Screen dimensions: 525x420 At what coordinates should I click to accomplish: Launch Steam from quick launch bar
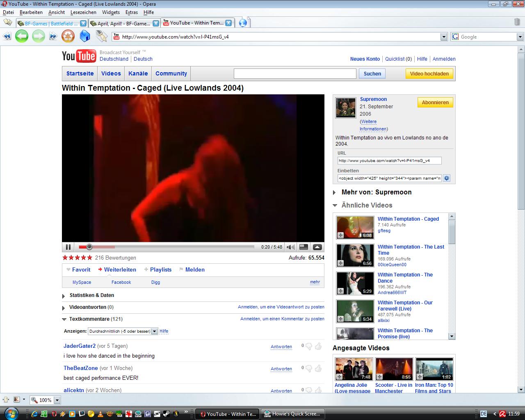[x=166, y=414]
